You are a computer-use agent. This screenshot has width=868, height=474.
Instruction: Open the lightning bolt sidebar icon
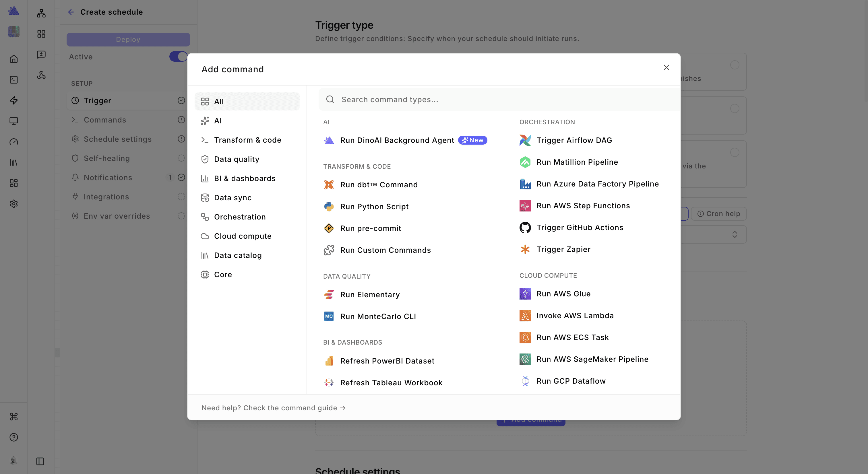point(14,100)
